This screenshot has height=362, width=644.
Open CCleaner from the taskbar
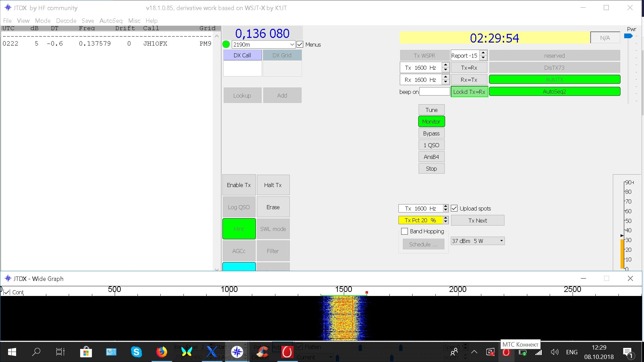(x=262, y=352)
